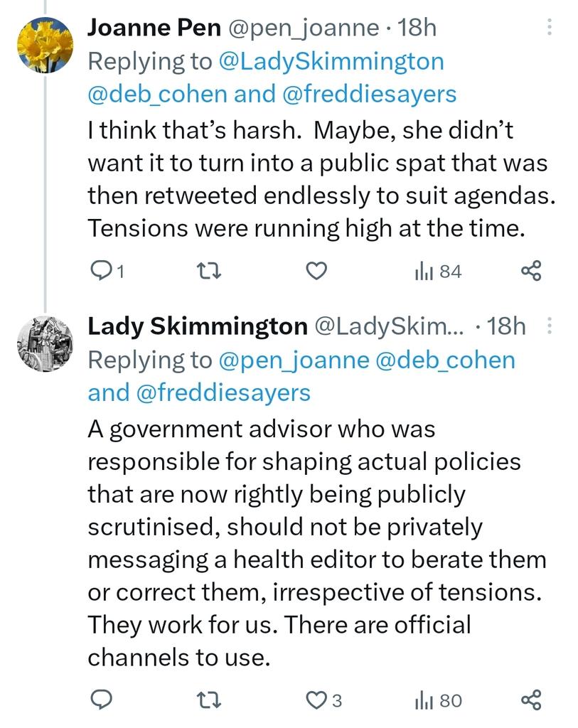Like Joanne Pen's tweet
The width and height of the screenshot is (578, 728).
(x=316, y=270)
